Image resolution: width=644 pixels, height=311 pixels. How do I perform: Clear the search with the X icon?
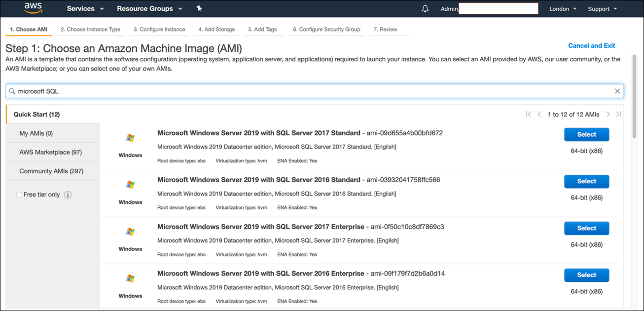pyautogui.click(x=617, y=91)
